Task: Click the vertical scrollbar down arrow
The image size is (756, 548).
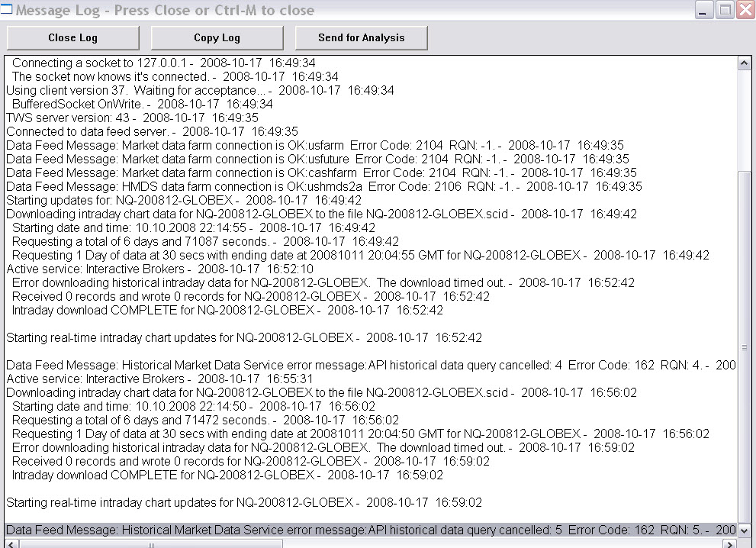Action: click(744, 530)
